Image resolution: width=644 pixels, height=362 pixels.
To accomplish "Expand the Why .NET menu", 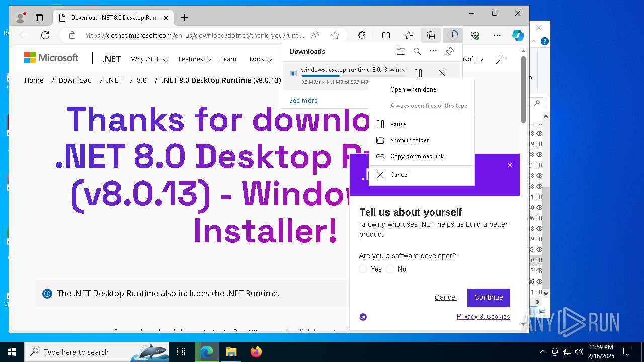I will coord(149,59).
